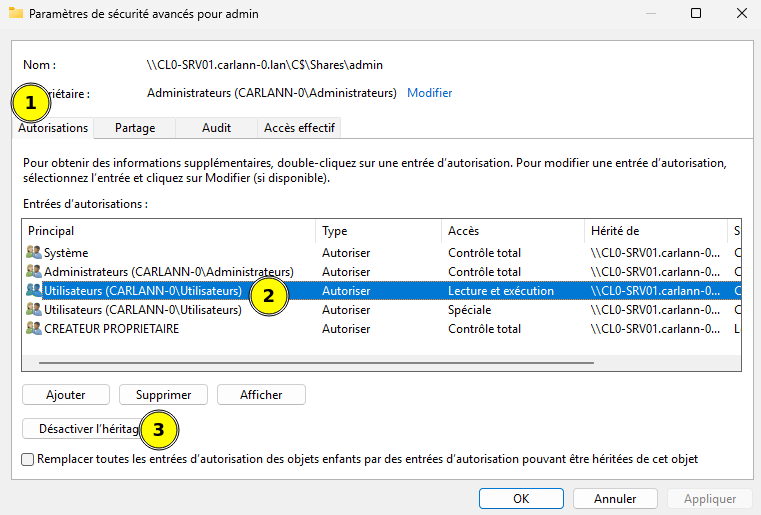761x515 pixels.
Task: Open the Audit tab
Action: point(216,128)
